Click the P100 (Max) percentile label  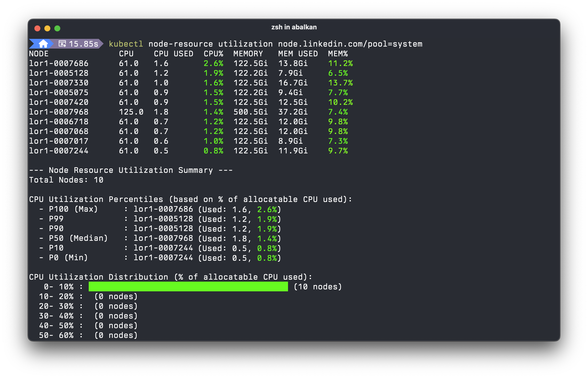[73, 209]
